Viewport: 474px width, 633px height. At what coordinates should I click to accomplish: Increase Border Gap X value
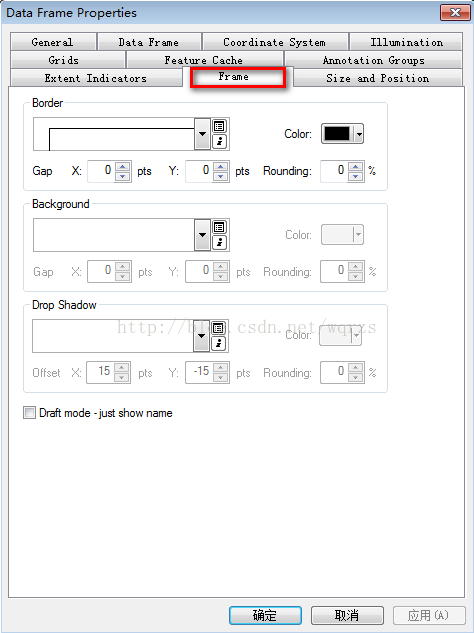click(x=123, y=167)
